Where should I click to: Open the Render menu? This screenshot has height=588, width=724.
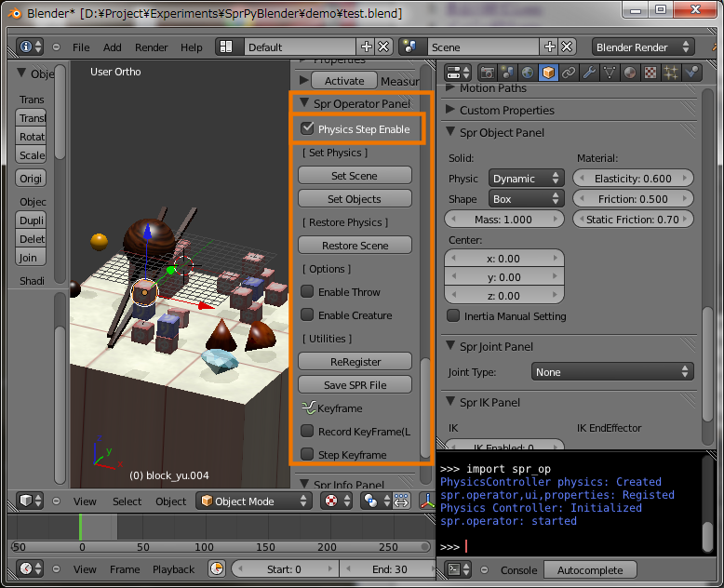point(152,47)
